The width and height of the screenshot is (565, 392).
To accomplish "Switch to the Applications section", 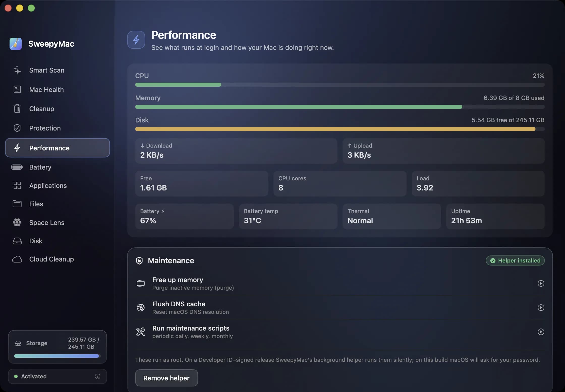I will pos(58,185).
